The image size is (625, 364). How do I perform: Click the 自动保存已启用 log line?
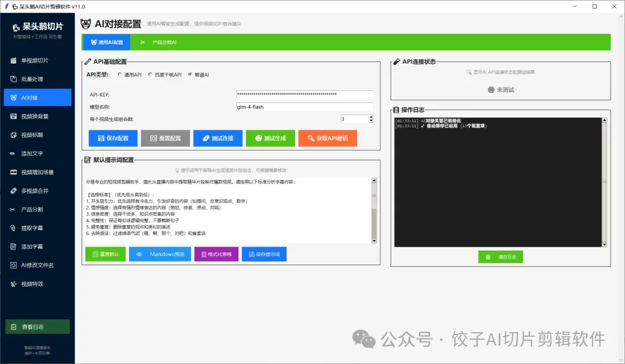pyautogui.click(x=441, y=126)
